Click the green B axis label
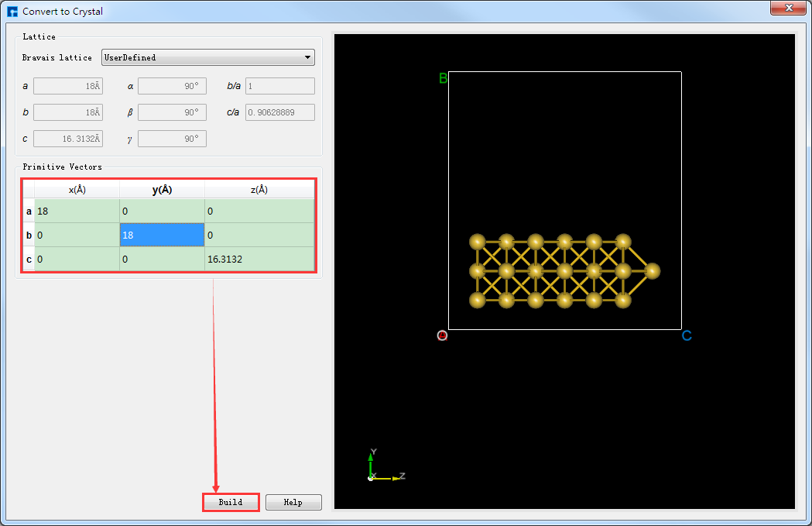812x526 pixels. 443,78
